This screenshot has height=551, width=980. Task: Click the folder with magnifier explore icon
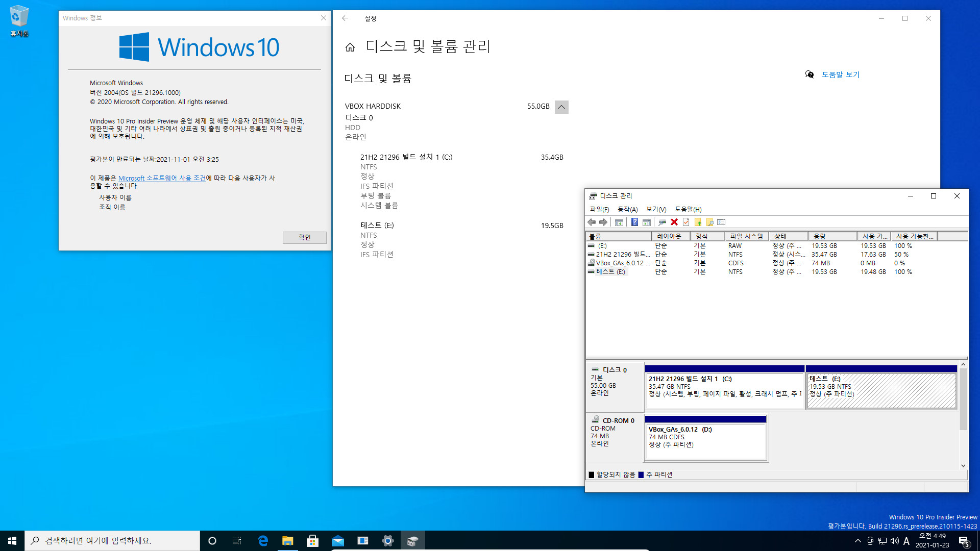[709, 222]
